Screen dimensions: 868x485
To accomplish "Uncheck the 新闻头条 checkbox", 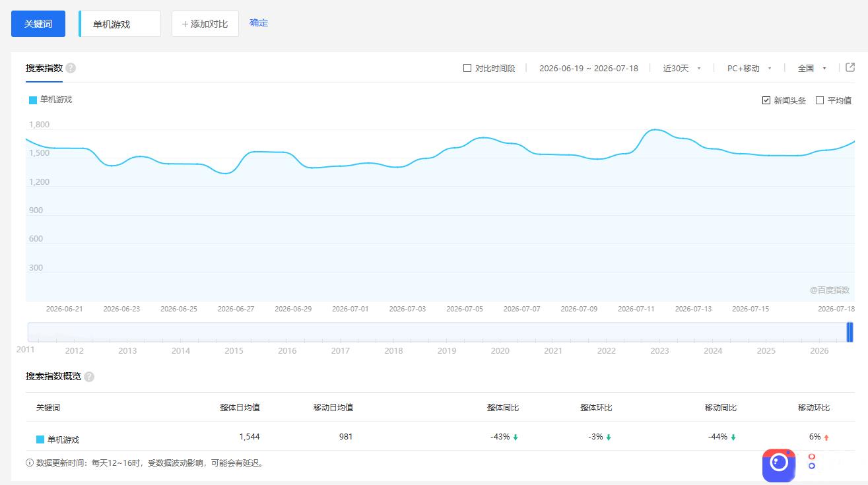I will pyautogui.click(x=766, y=100).
